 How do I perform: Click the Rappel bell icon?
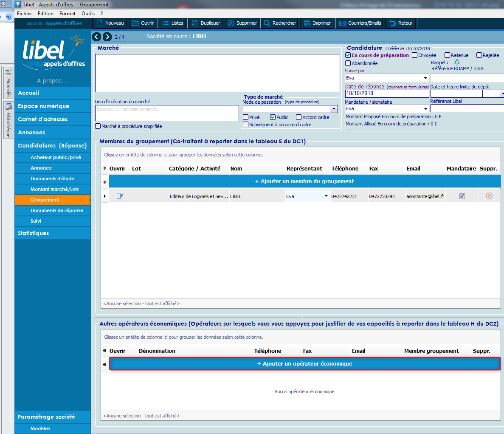pos(457,62)
